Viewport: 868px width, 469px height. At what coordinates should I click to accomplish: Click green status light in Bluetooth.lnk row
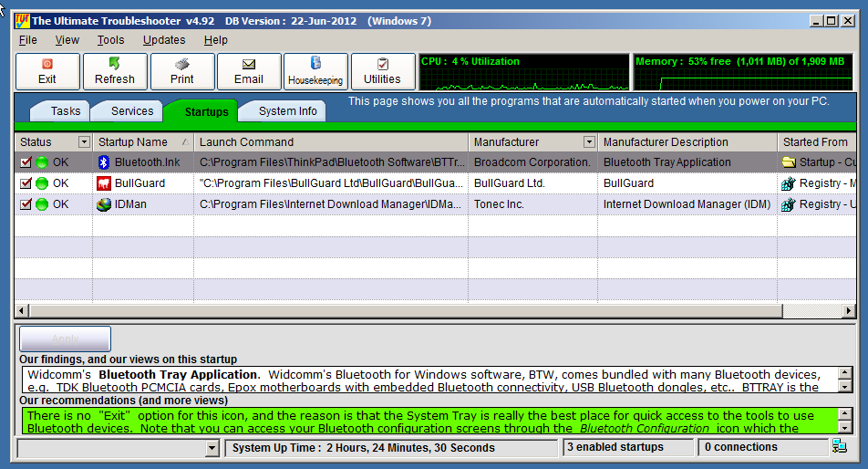click(42, 162)
